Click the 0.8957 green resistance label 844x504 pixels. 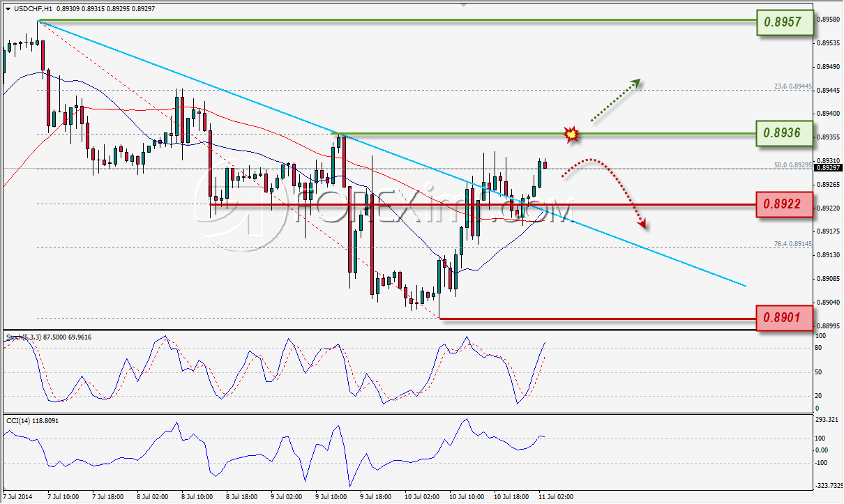coord(784,23)
